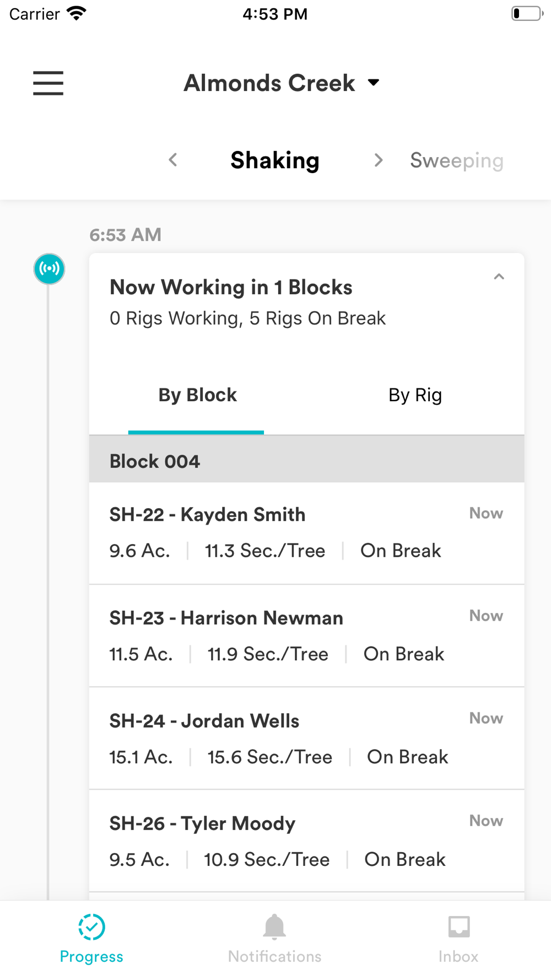Open the Almonds Creek ranch dropdown
Image resolution: width=551 pixels, height=980 pixels.
[282, 83]
